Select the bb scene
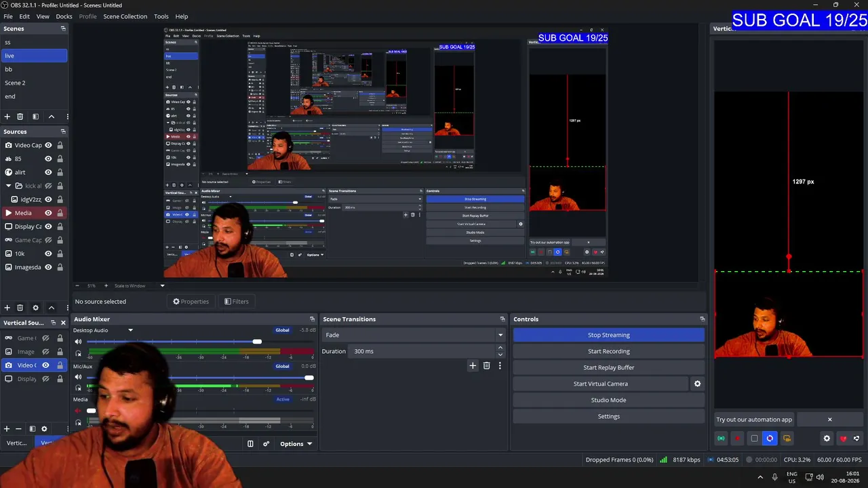This screenshot has width=868, height=488. (x=34, y=69)
